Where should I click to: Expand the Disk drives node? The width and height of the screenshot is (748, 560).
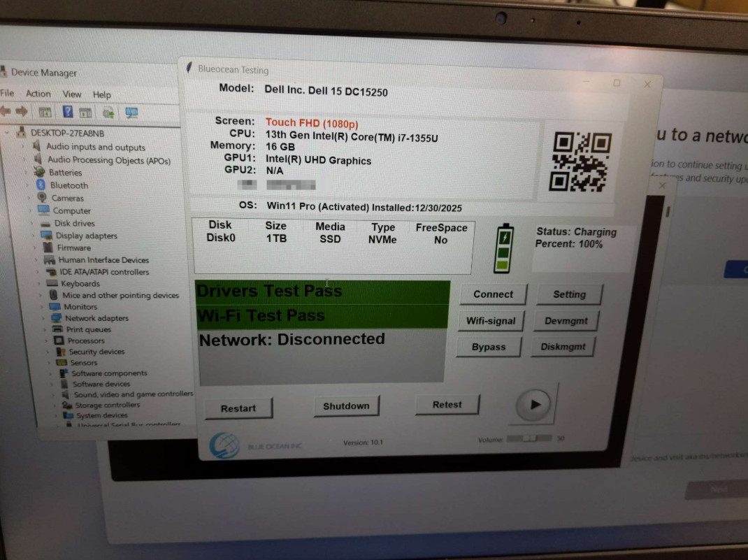tap(32, 223)
